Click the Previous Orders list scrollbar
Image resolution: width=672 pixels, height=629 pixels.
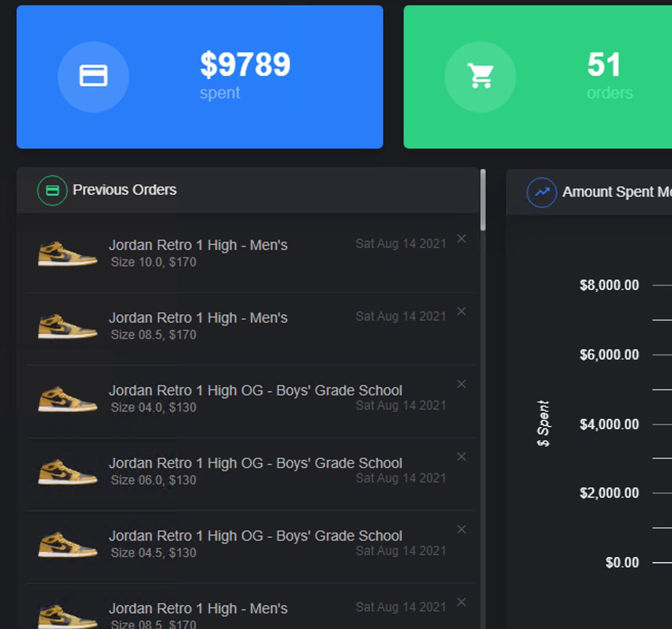(483, 200)
